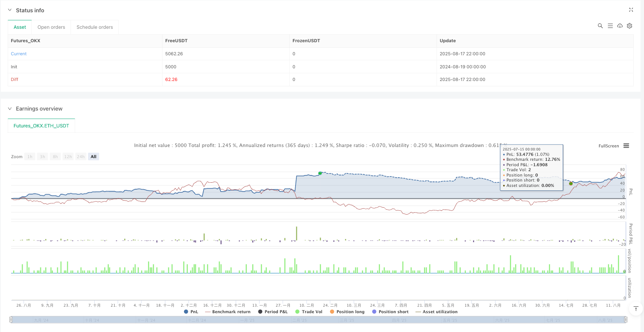
Task: Click the FullScreen chart button
Action: tap(608, 146)
